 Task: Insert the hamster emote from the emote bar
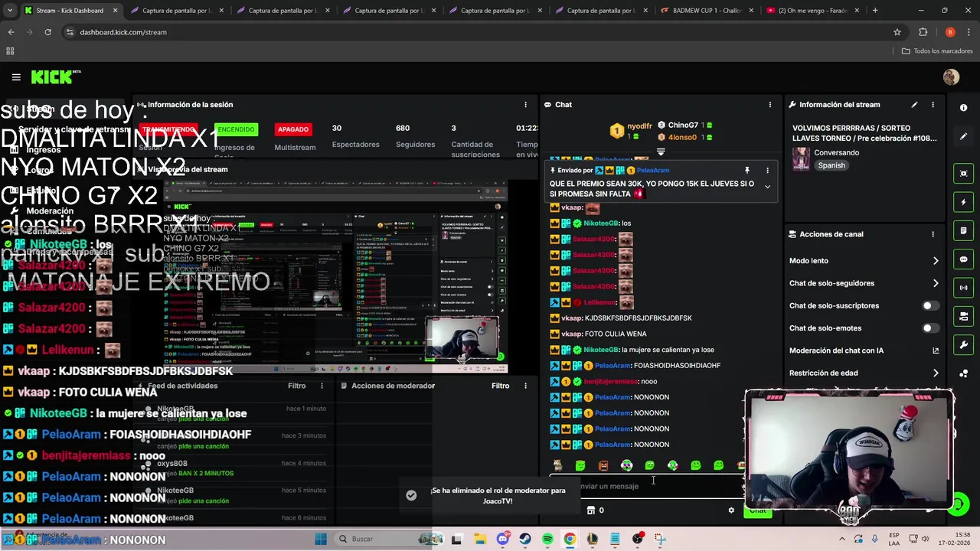[x=557, y=465]
